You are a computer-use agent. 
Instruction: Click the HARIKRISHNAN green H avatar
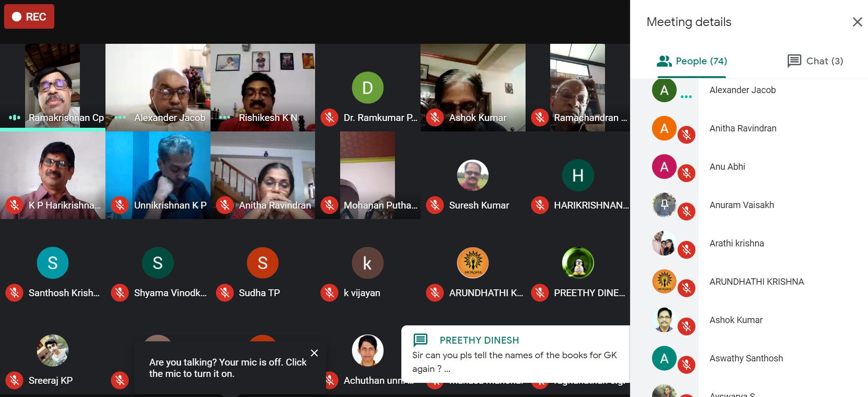[x=578, y=175]
